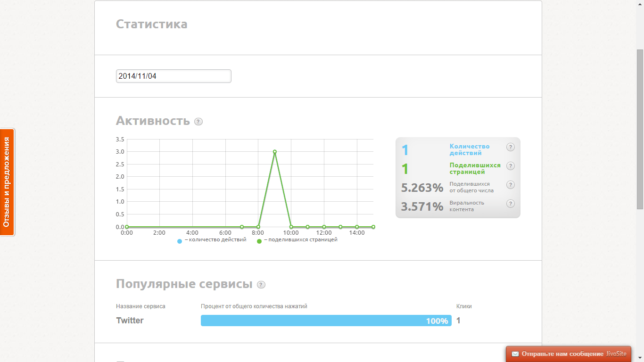This screenshot has height=362, width=644.
Task: Click Процент от общего количества нажатий header
Action: point(254,306)
